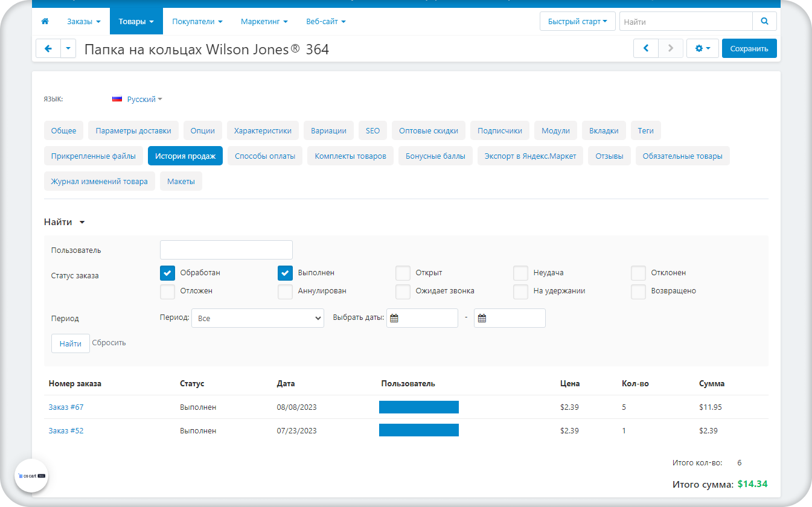Switch to the Вкладки tab
This screenshot has height=507, width=812.
coord(604,130)
